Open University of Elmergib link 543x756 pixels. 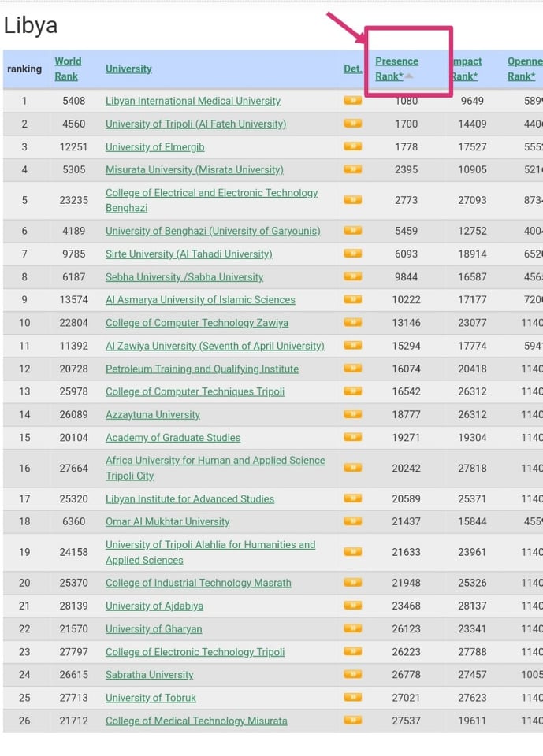[x=155, y=146]
